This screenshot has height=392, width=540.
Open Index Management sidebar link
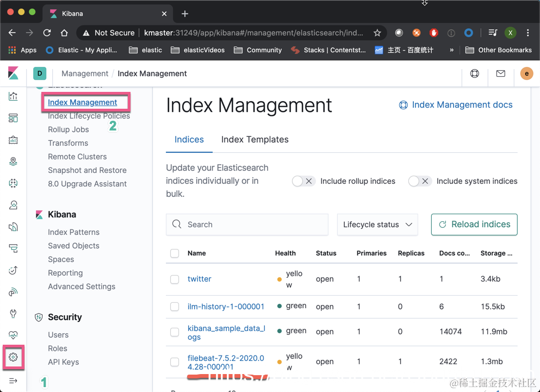82,102
